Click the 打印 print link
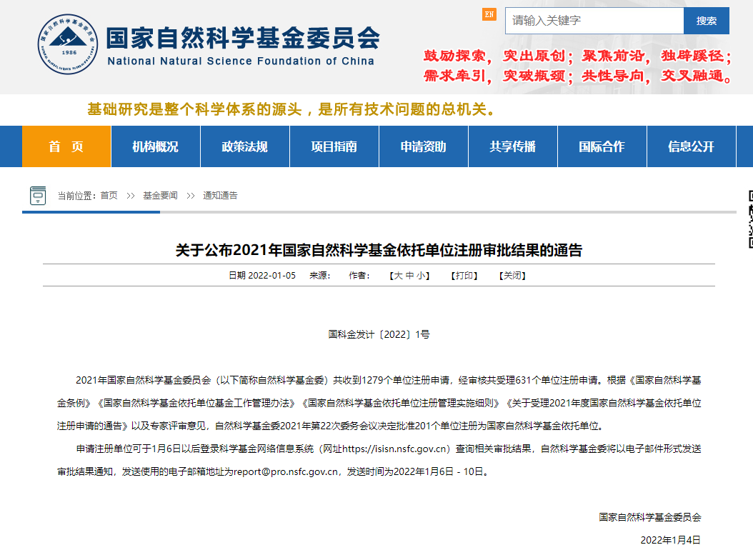 (464, 276)
